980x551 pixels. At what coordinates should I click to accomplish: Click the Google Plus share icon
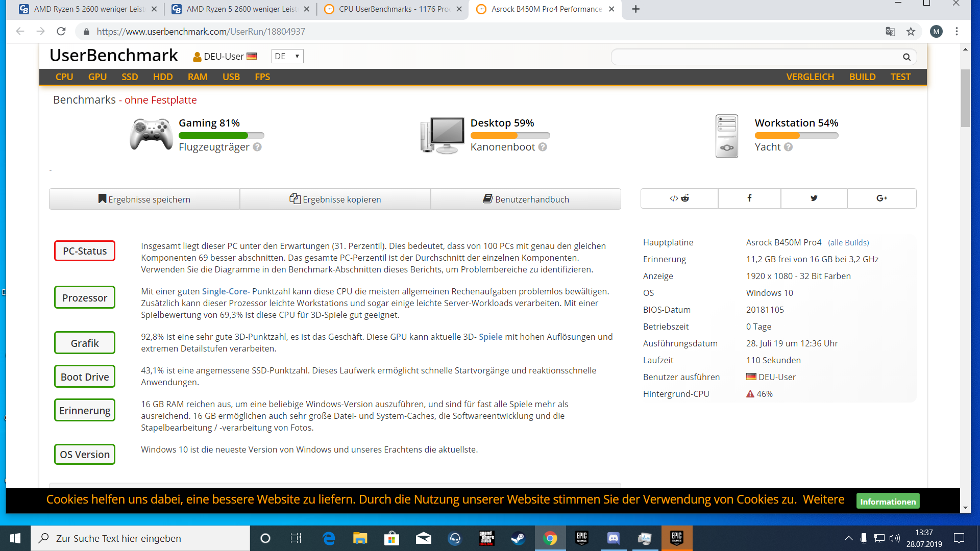[881, 198]
